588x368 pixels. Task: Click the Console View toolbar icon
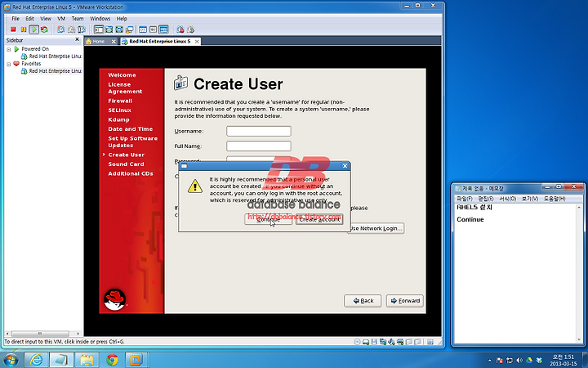[163, 29]
